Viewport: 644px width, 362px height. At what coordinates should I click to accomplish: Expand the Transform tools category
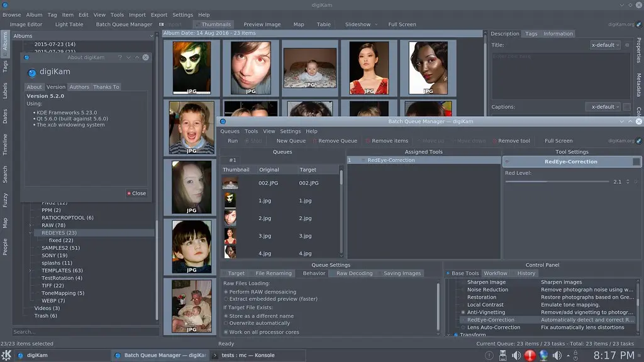[450, 334]
